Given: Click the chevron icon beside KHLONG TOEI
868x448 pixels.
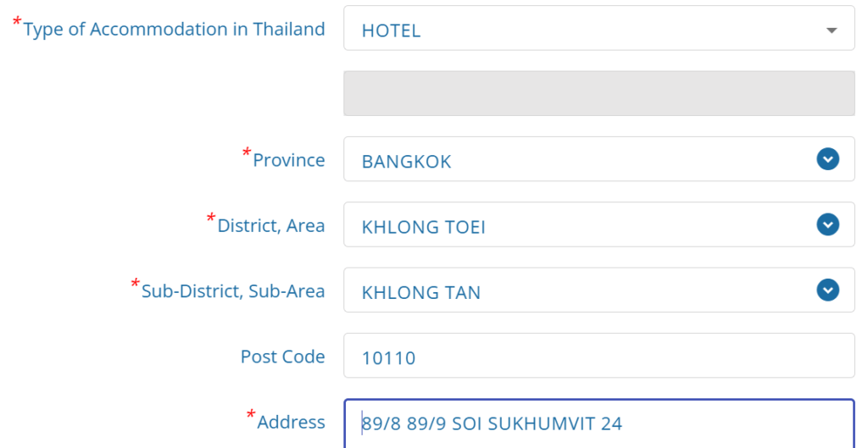Looking at the screenshot, I should point(827,224).
